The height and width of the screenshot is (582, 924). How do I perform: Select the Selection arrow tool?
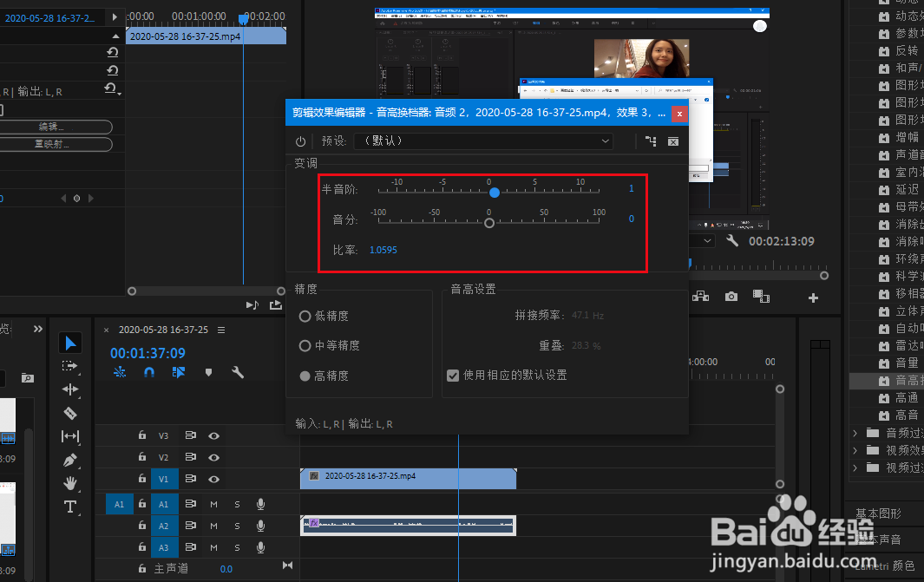[70, 343]
